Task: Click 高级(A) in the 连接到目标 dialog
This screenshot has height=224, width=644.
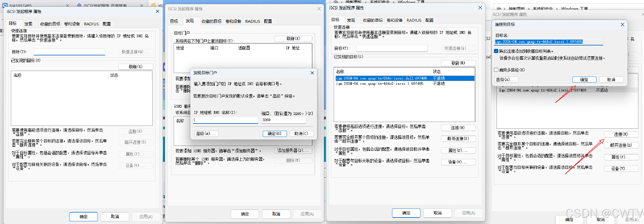Action: point(506,80)
